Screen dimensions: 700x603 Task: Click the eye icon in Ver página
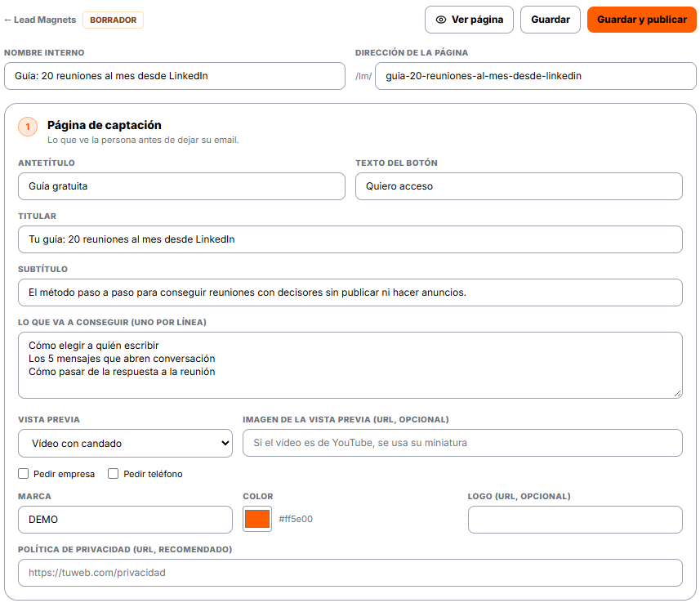(x=440, y=20)
